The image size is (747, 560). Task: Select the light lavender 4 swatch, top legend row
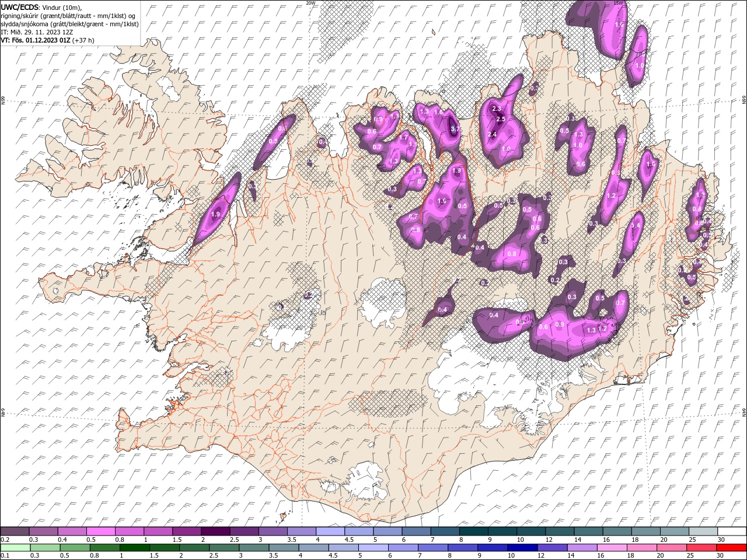click(x=330, y=531)
